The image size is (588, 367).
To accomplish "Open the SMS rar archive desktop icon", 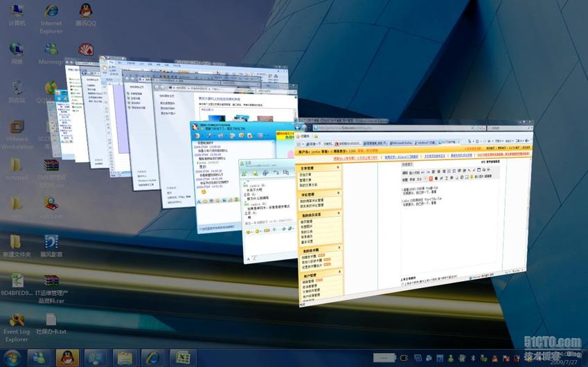I will (x=51, y=173).
